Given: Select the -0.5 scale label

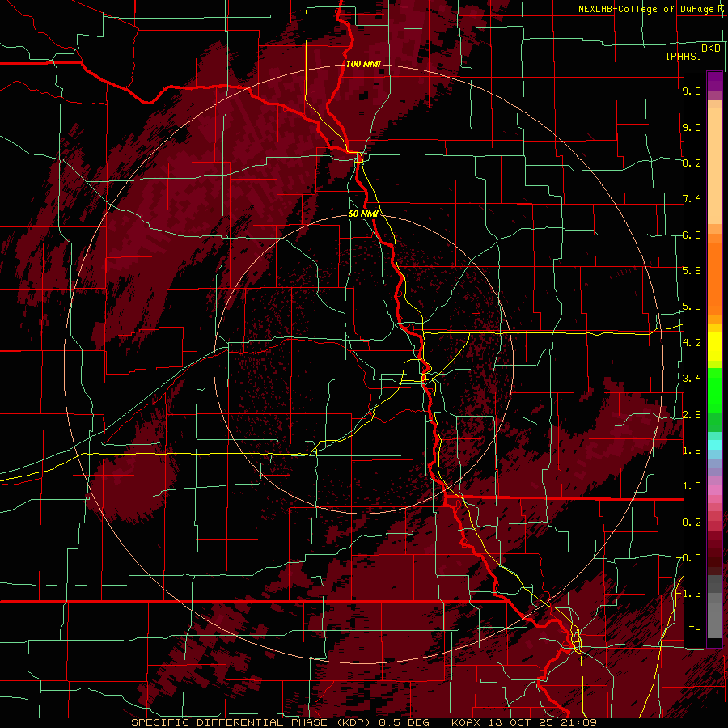Looking at the screenshot, I should click(x=689, y=558).
